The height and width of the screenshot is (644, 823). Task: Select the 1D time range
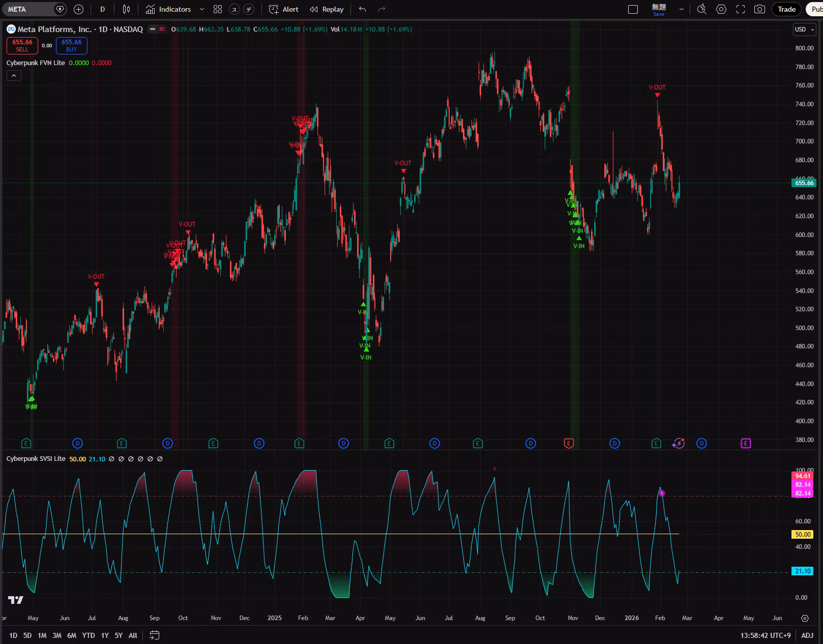(x=13, y=635)
